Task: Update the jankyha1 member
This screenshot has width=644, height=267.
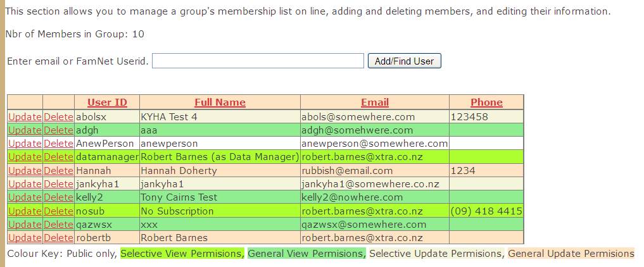Action: (x=25, y=184)
